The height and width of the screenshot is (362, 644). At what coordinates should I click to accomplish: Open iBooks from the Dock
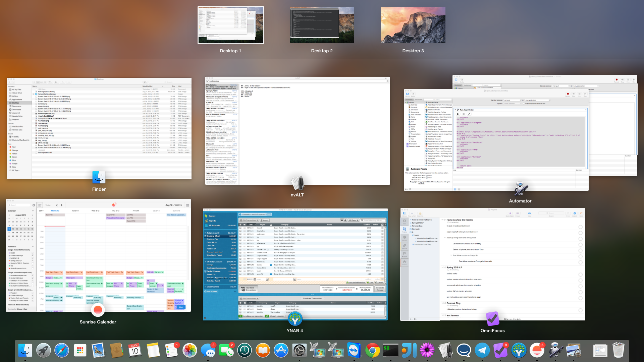[263, 351]
